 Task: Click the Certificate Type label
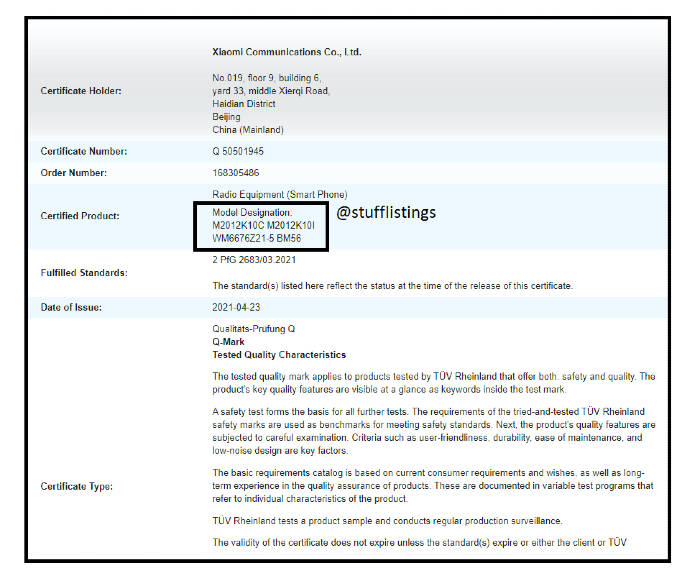click(x=76, y=486)
